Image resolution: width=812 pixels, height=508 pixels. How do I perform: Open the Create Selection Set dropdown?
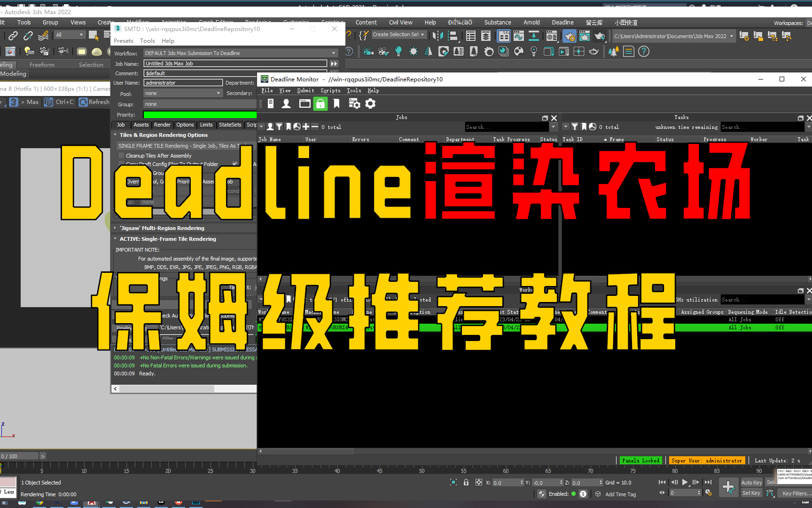click(398, 35)
